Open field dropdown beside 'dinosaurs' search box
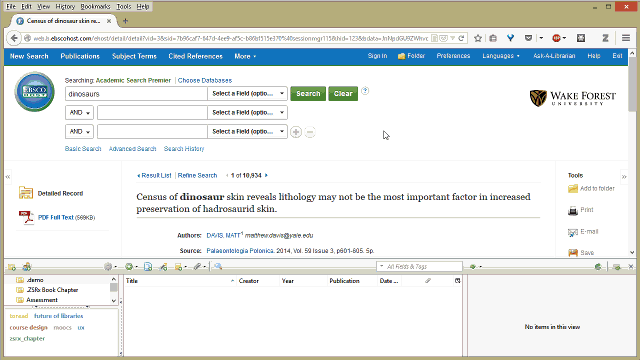640x360 pixels. (x=247, y=93)
